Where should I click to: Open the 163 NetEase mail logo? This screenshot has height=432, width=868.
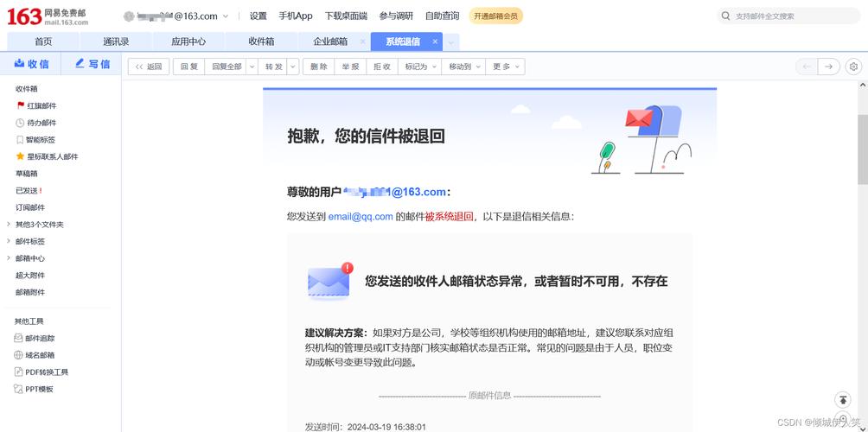click(x=48, y=16)
